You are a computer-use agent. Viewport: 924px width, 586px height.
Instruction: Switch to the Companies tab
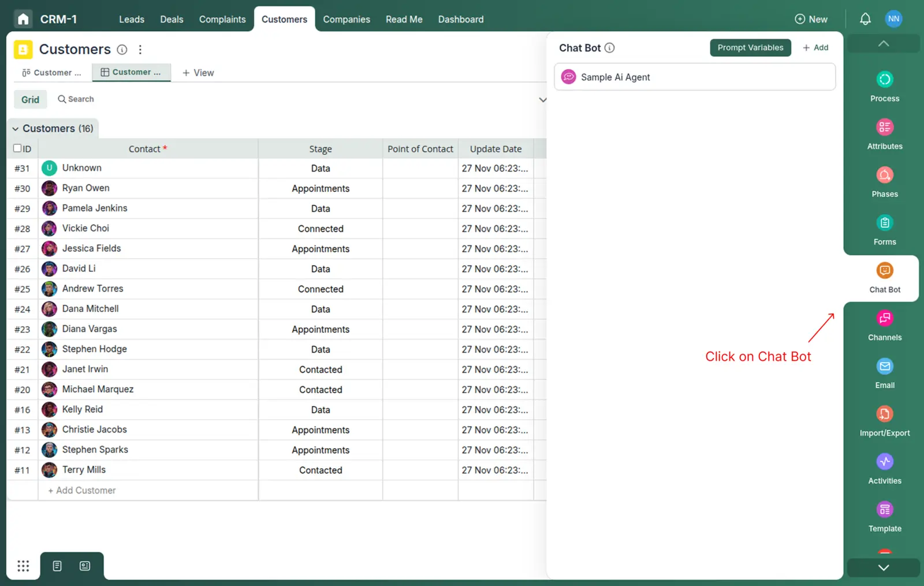coord(346,19)
